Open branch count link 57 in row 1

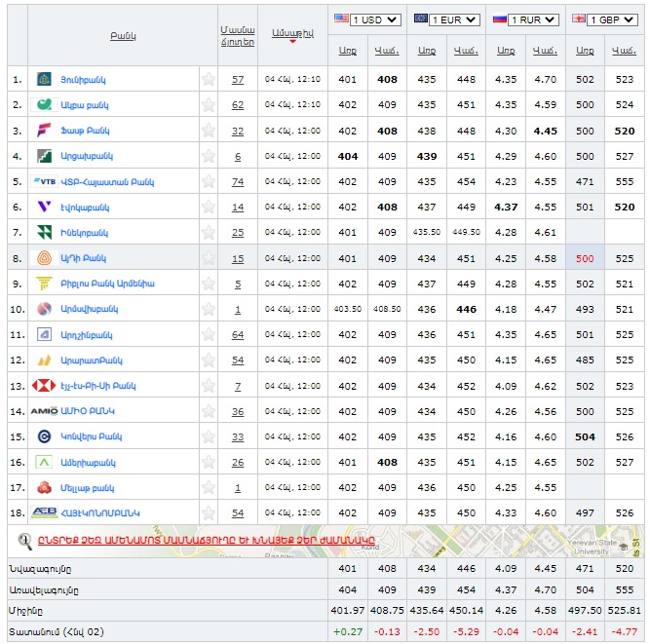point(238,79)
